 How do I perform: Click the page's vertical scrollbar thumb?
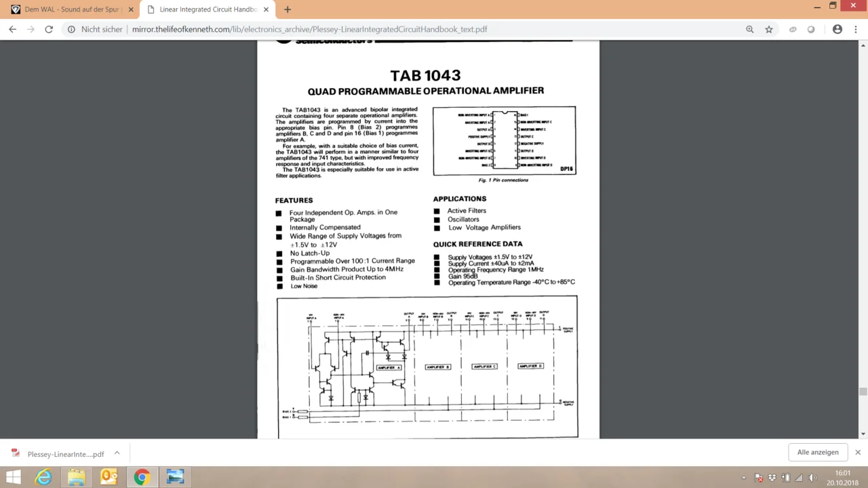863,392
